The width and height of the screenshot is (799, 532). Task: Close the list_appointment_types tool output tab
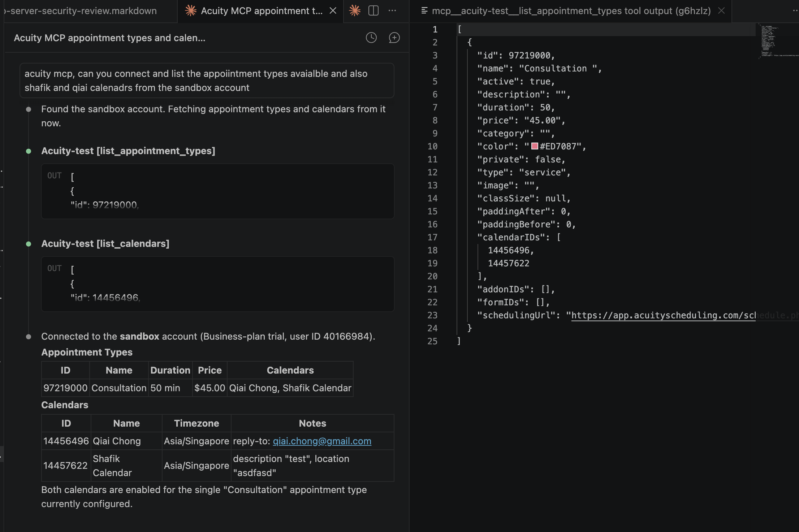[721, 11]
